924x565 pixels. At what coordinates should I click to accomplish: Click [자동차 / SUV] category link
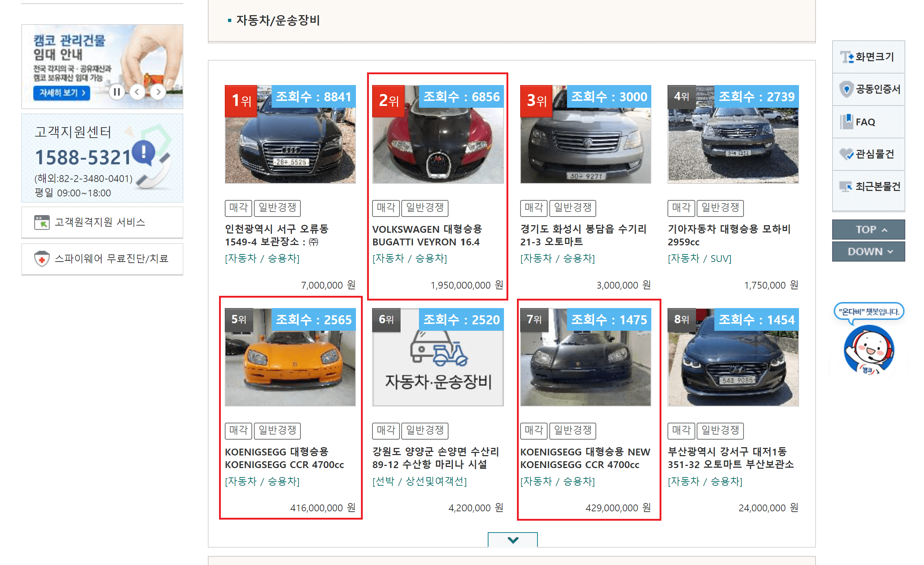pyautogui.click(x=699, y=258)
